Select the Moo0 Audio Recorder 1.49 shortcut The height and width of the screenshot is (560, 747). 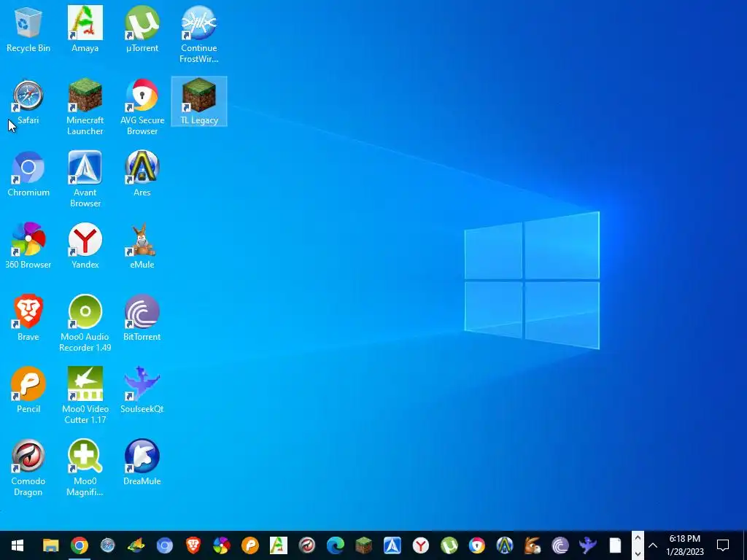point(85,324)
